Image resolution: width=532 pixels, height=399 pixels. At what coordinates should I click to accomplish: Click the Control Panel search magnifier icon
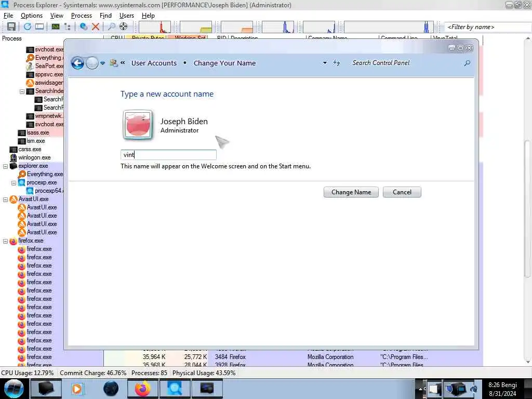(x=467, y=63)
